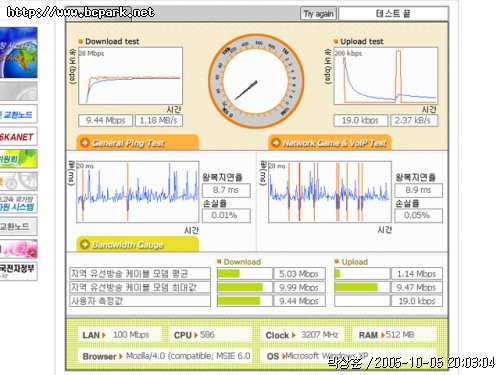Click the 2.37 kB/s upload value
Image resolution: width=500 pixels, height=375 pixels.
click(x=414, y=120)
